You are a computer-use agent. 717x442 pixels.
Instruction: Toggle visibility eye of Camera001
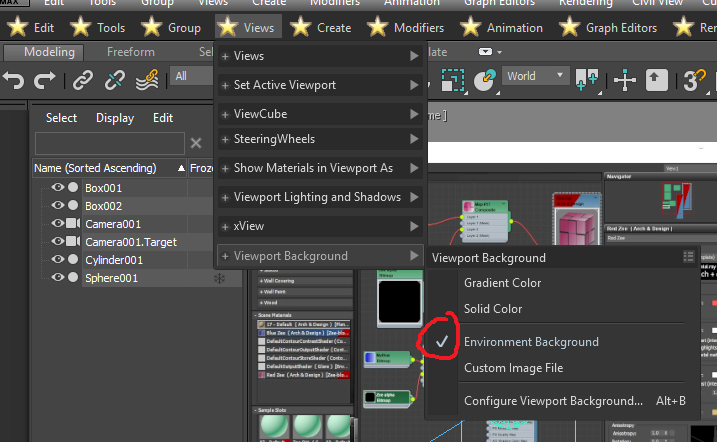(58, 223)
